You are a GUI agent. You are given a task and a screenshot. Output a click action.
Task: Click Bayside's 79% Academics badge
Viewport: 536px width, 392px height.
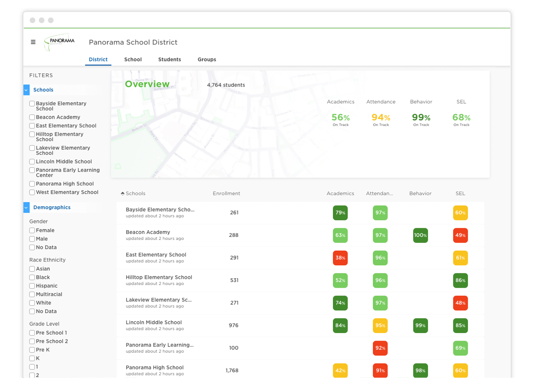pyautogui.click(x=340, y=213)
